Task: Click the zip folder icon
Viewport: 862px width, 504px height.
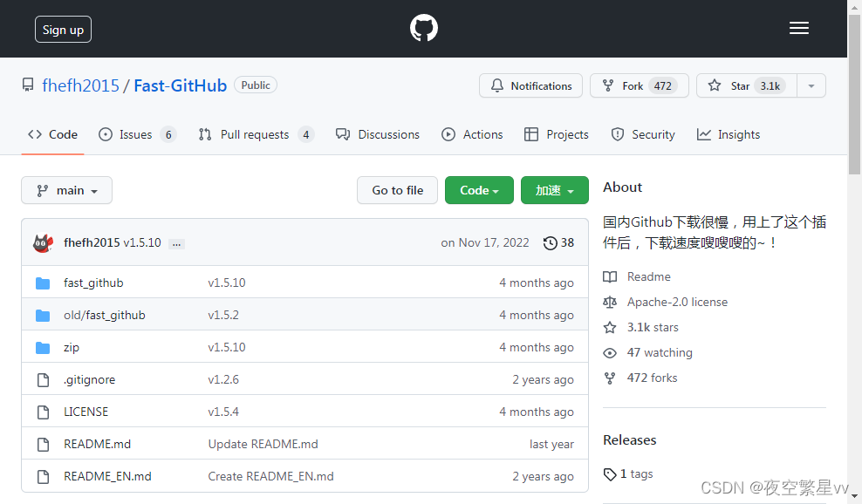Action: pos(43,348)
